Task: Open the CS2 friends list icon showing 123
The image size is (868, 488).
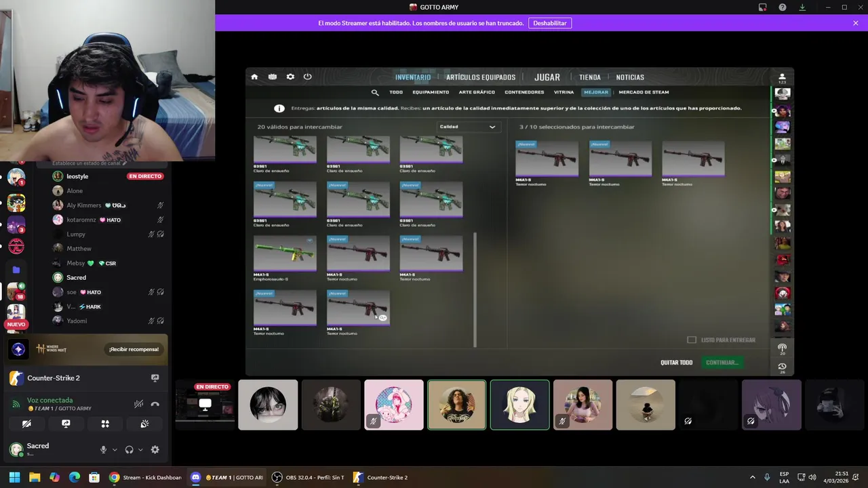Action: (x=782, y=78)
